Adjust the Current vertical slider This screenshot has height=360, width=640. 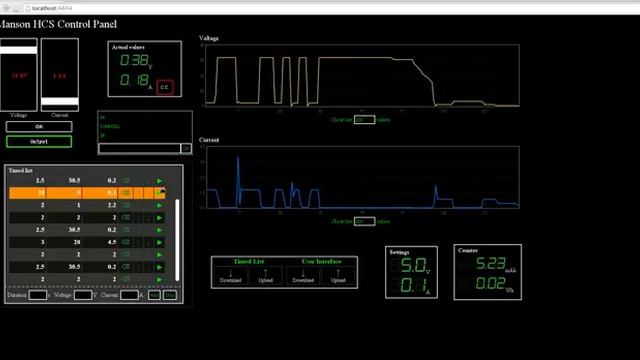click(x=60, y=75)
